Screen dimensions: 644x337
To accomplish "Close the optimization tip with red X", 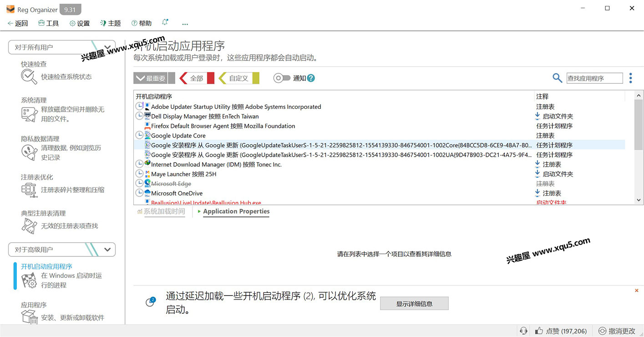I will 637,291.
